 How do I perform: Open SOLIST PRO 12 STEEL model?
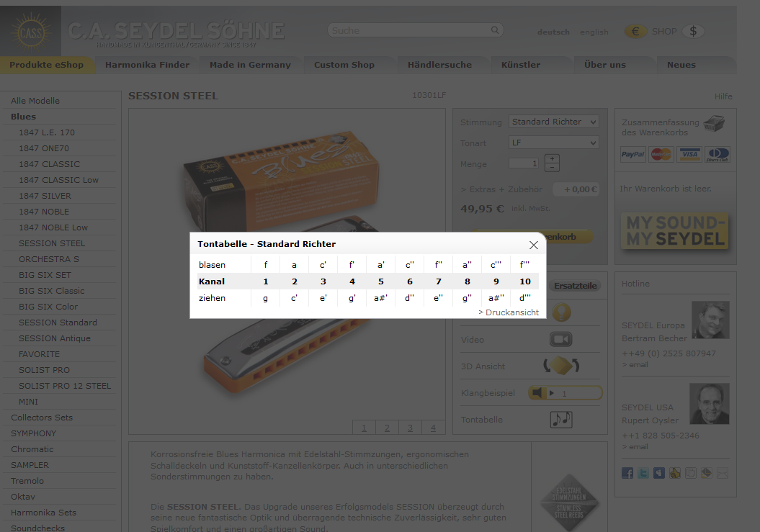[65, 386]
